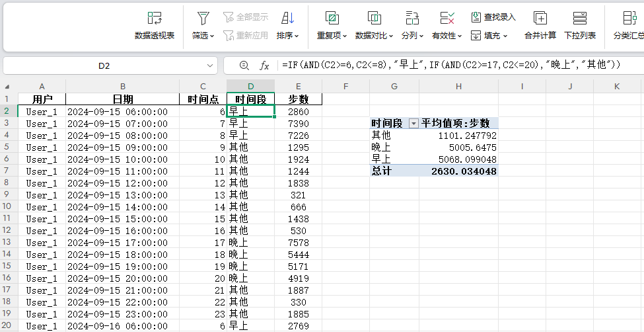Click the pivot 总计 label cell
Viewport: 644px width, 332px height.
394,171
